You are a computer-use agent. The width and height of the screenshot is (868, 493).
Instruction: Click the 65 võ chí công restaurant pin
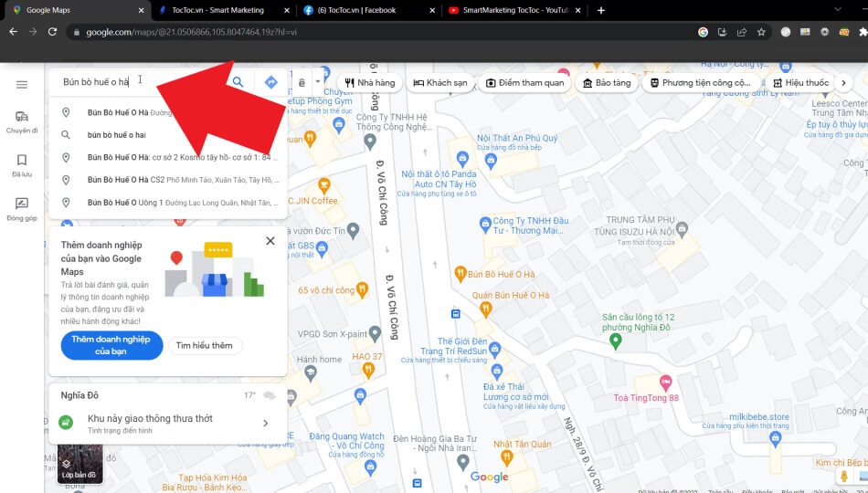pos(362,288)
